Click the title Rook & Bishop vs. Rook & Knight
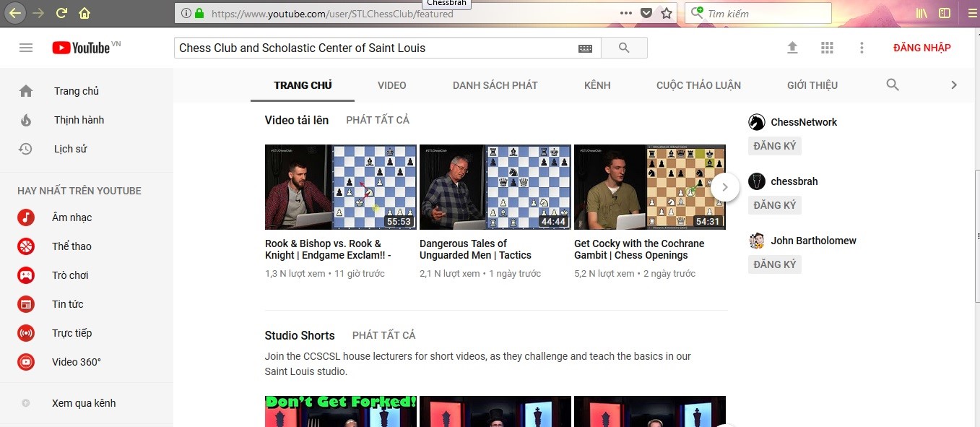This screenshot has width=980, height=427. tap(328, 249)
